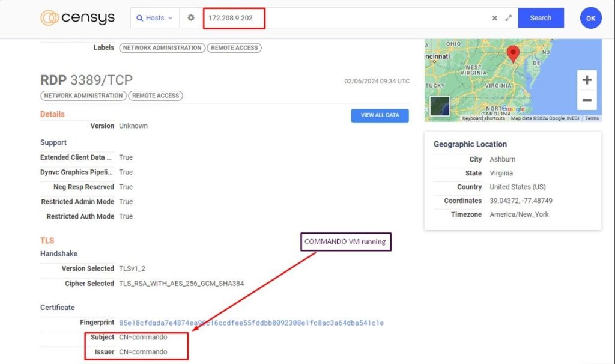
Task: Click the TLSv1_2 version value
Action: (132, 268)
